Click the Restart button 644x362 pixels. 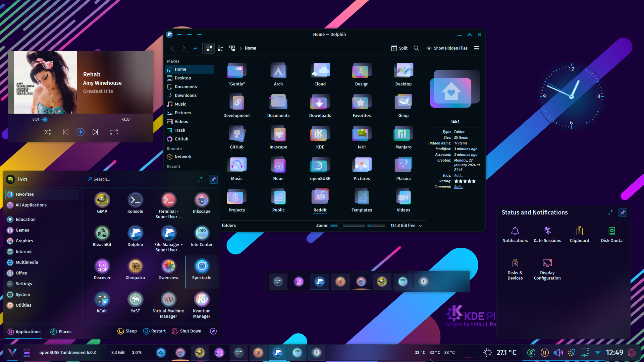click(x=154, y=331)
